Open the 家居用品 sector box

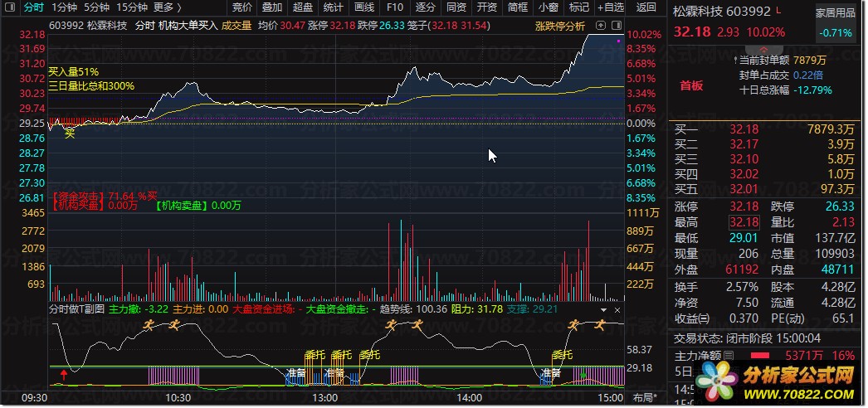[x=836, y=23]
